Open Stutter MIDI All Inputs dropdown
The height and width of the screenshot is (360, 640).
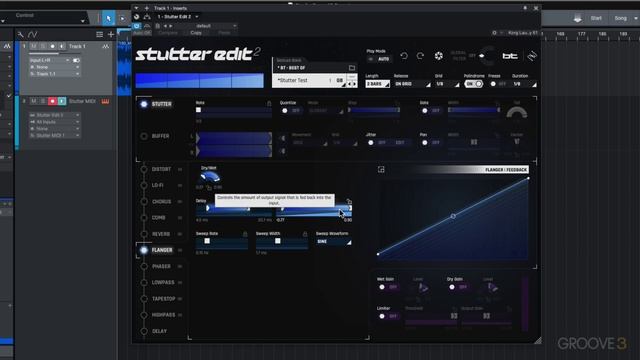pos(54,122)
